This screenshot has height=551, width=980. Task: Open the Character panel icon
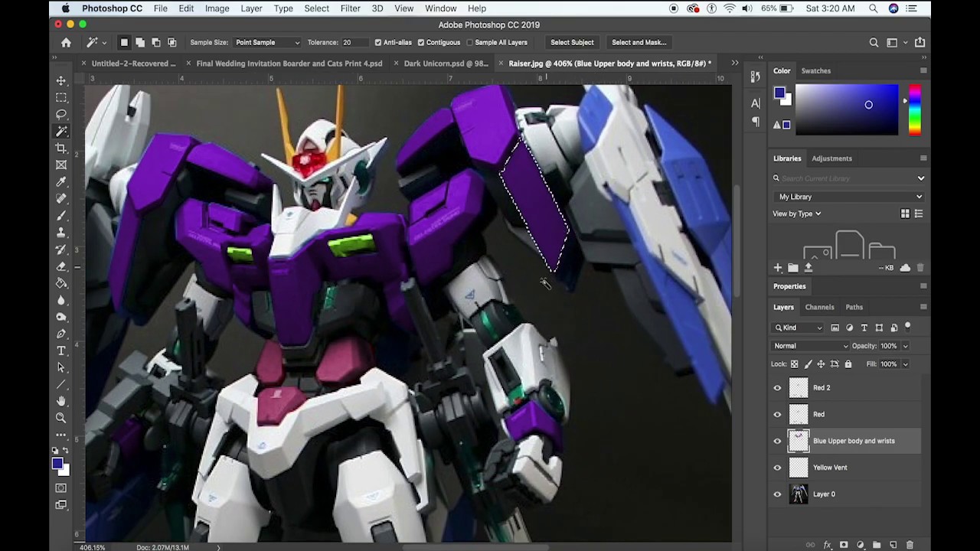(756, 103)
